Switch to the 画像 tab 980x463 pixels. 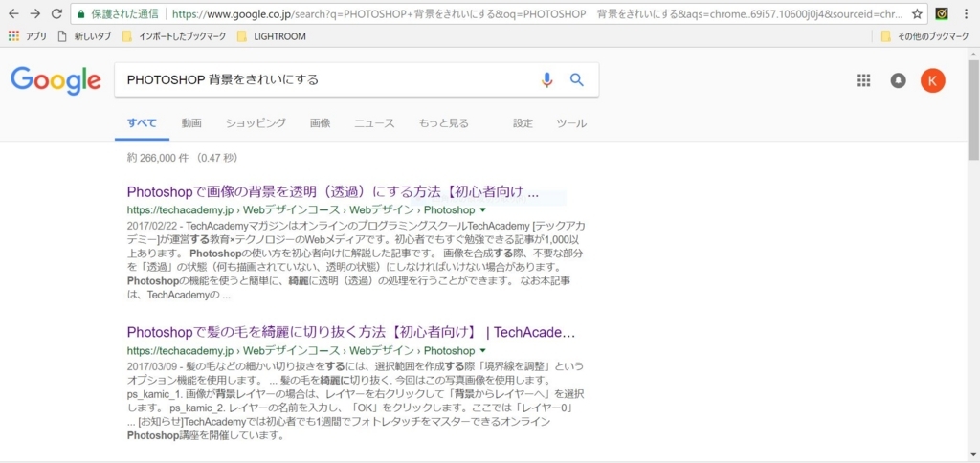[320, 123]
